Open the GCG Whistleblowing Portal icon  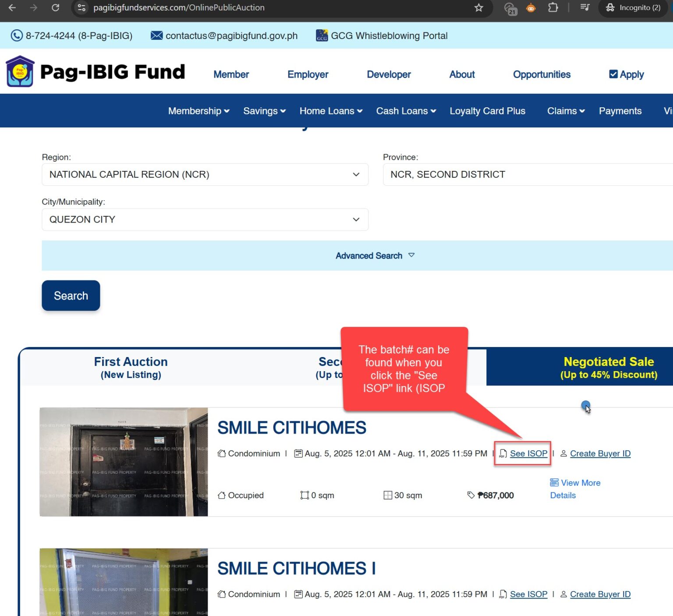322,35
